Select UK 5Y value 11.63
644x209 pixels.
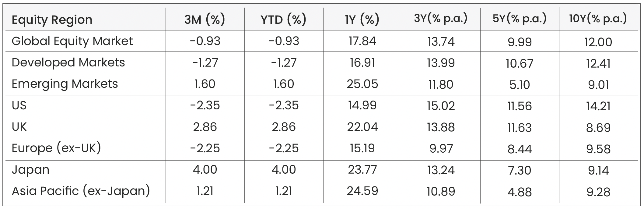click(520, 127)
